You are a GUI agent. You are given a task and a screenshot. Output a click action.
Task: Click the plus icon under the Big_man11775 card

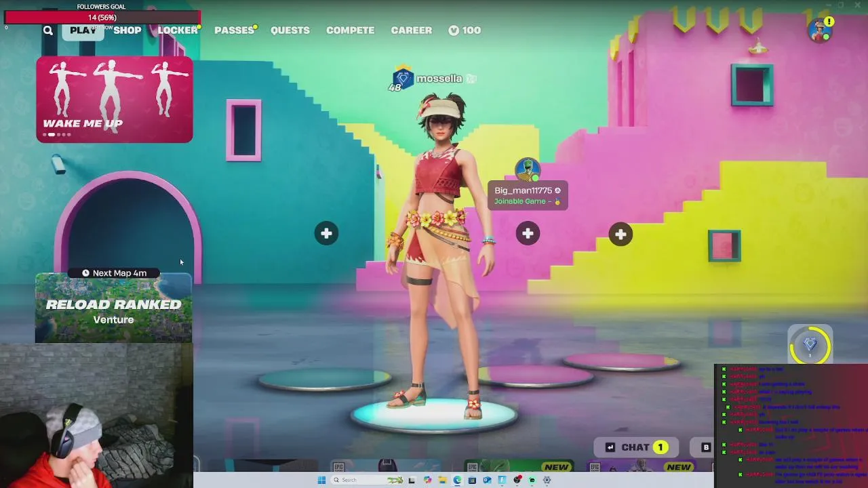tap(528, 234)
